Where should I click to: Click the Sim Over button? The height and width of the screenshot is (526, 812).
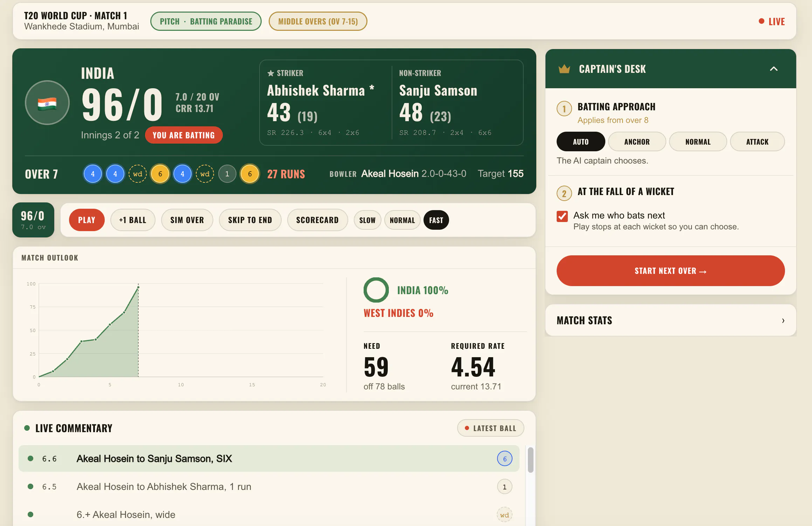pyautogui.click(x=187, y=220)
